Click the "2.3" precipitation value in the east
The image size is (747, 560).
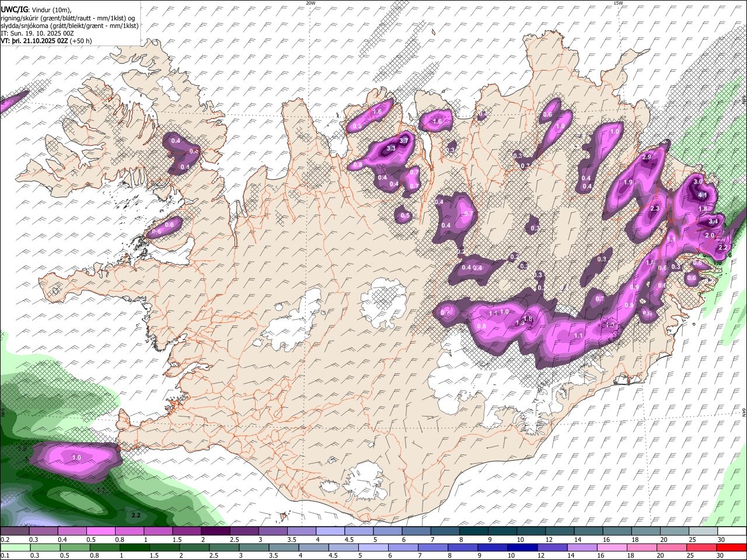point(654,209)
